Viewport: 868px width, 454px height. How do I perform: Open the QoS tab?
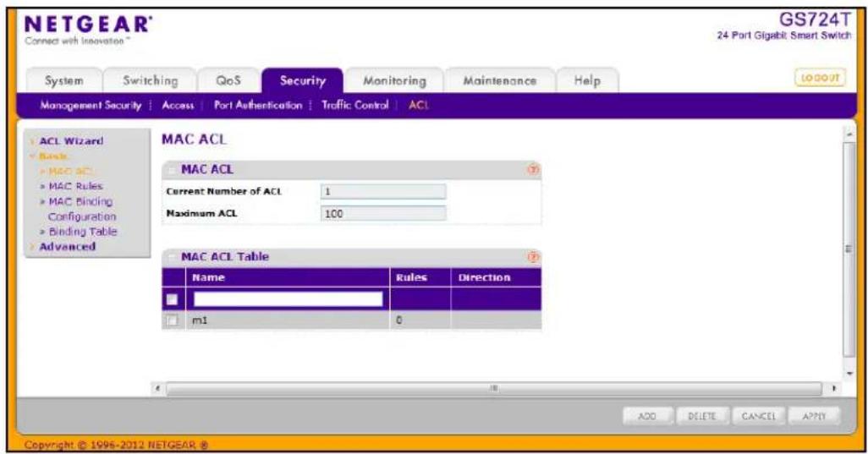(228, 80)
